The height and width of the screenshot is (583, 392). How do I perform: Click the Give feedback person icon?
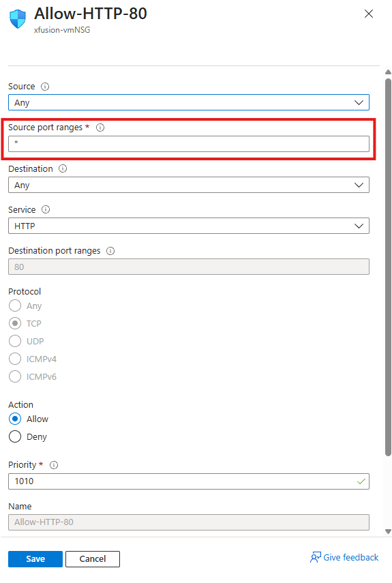316,557
